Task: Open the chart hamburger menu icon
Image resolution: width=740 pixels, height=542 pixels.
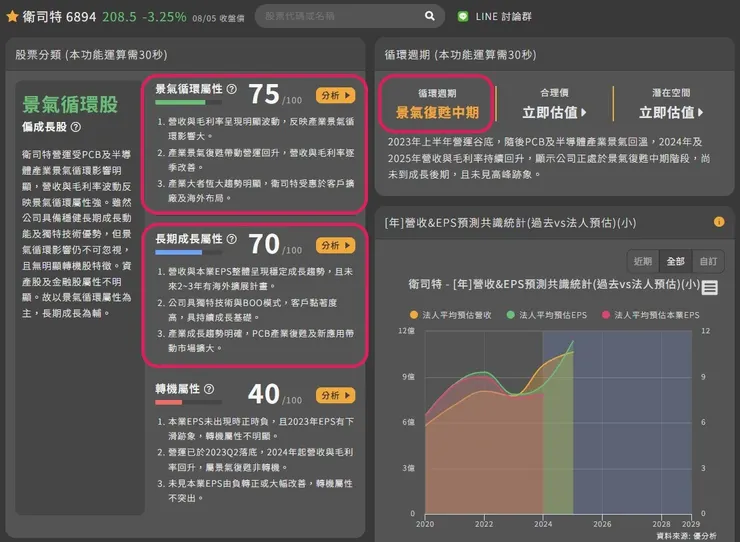Action: (709, 287)
